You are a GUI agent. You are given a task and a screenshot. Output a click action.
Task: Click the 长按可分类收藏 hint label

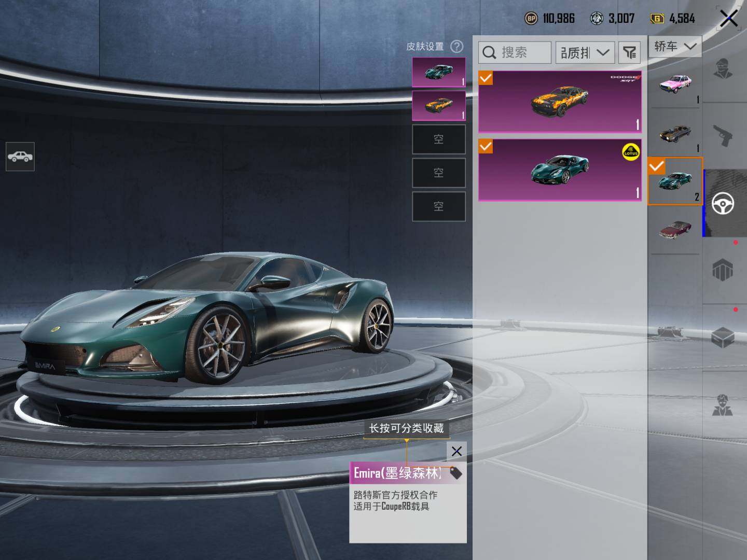point(406,428)
